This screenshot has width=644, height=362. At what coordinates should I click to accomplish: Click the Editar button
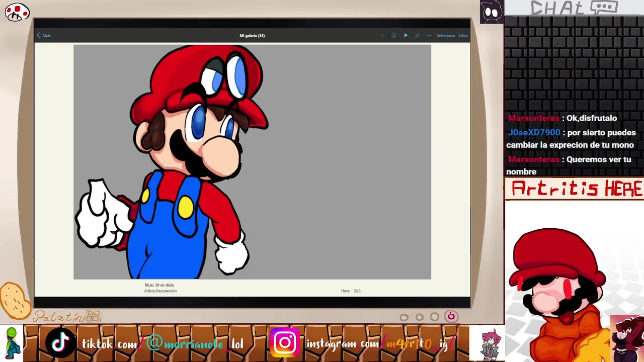[463, 36]
